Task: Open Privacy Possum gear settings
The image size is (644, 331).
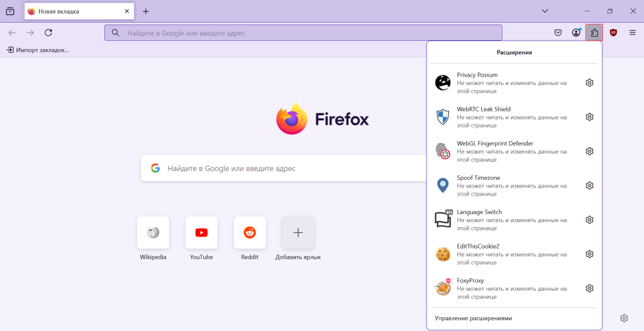Action: click(x=589, y=82)
